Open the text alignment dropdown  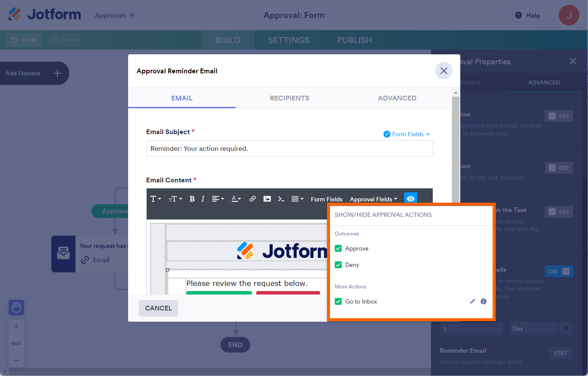(x=218, y=199)
